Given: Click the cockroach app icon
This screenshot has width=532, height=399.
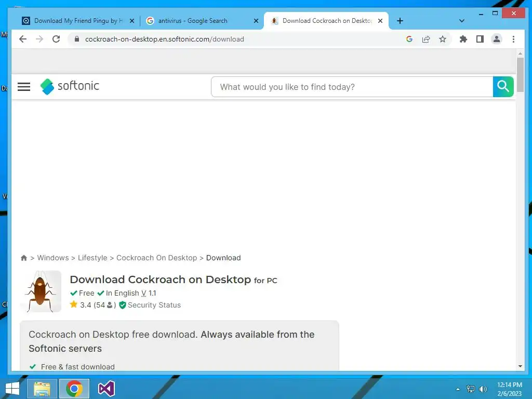Looking at the screenshot, I should coord(41,291).
